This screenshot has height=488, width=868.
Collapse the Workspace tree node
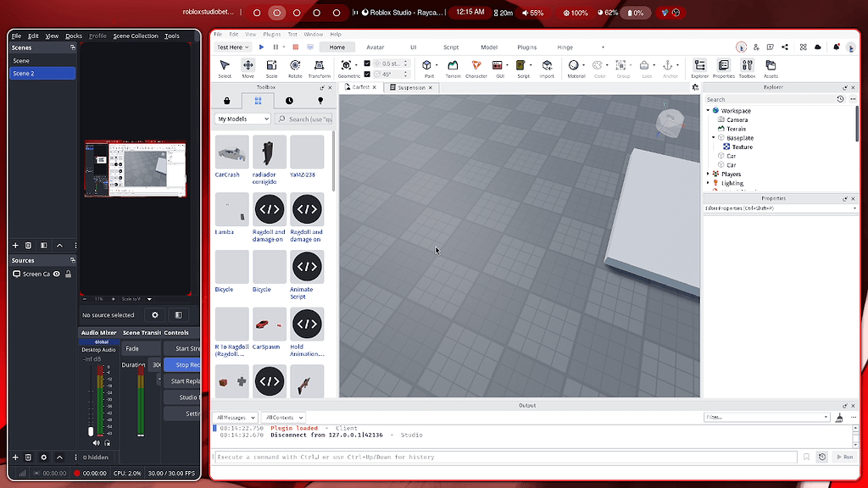[708, 111]
